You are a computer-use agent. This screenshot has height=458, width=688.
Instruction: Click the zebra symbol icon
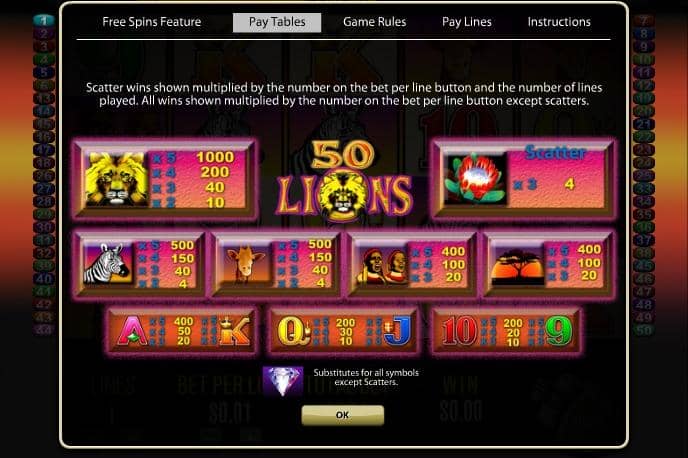108,264
